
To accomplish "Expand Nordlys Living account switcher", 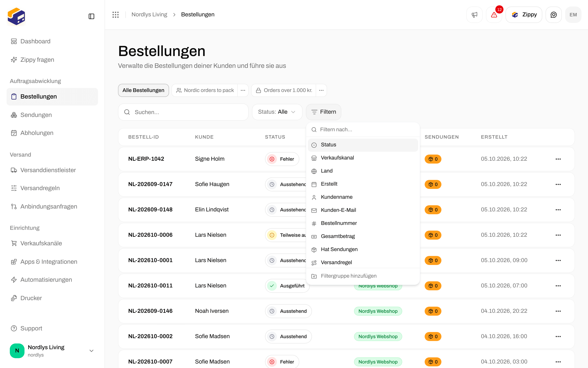I will (52, 350).
